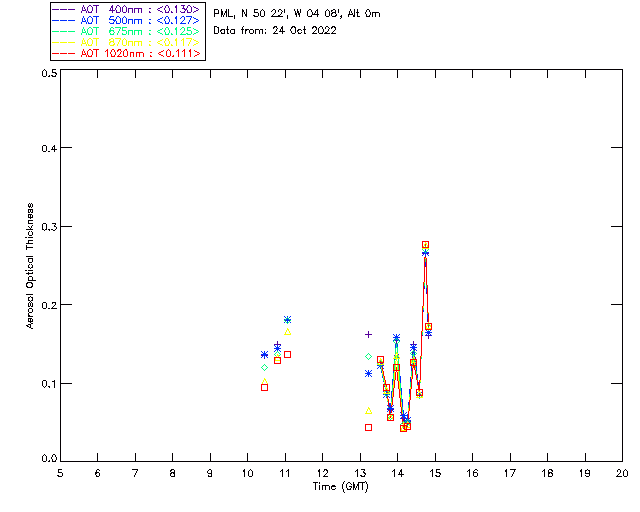Image resolution: width=640 pixels, height=512 pixels.
Task: Click the x-axis hour label "8"
Action: 173,473
